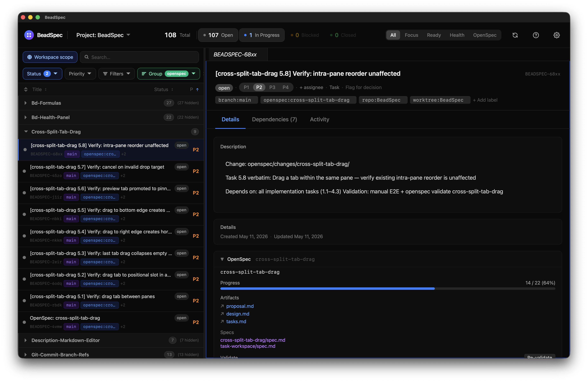Click the BeadSpec logo icon
Image resolution: width=588 pixels, height=382 pixels.
pos(29,35)
